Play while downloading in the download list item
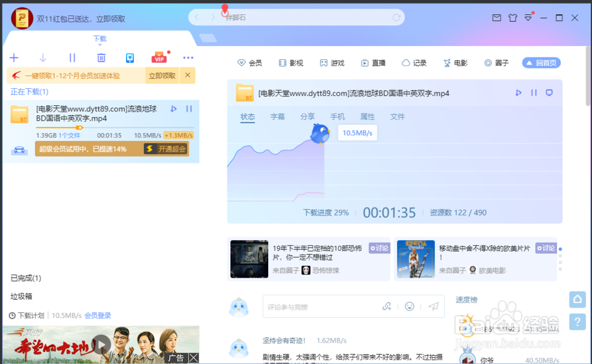592x364 pixels. (173, 109)
